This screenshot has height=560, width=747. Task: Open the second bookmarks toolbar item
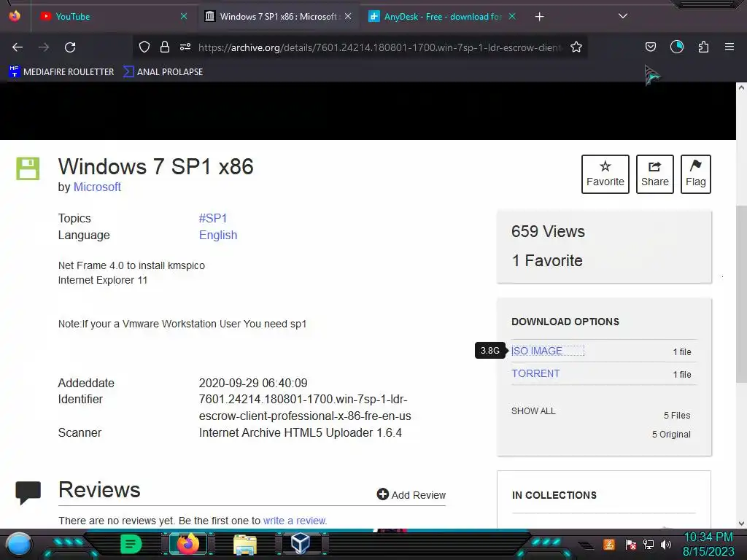click(163, 72)
